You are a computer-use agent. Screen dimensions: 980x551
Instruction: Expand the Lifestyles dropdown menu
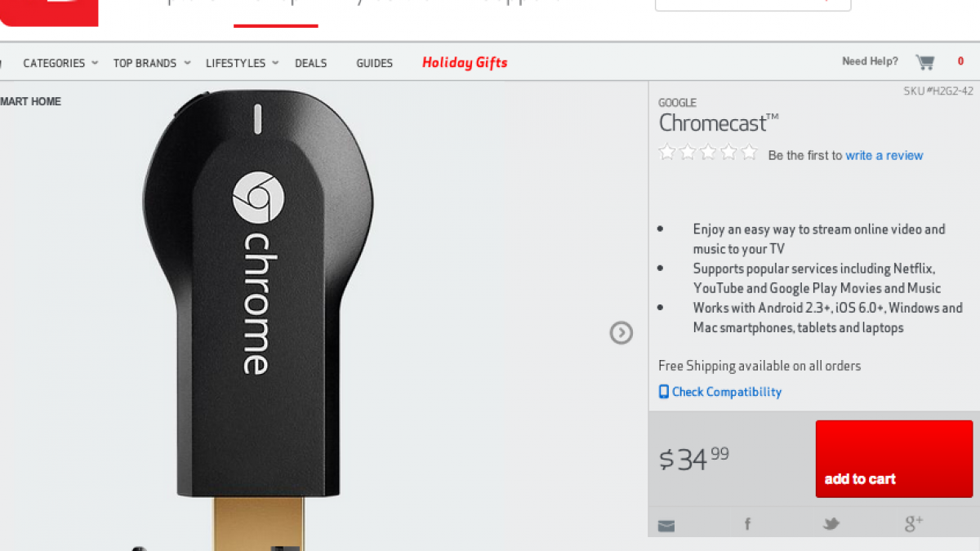[242, 63]
